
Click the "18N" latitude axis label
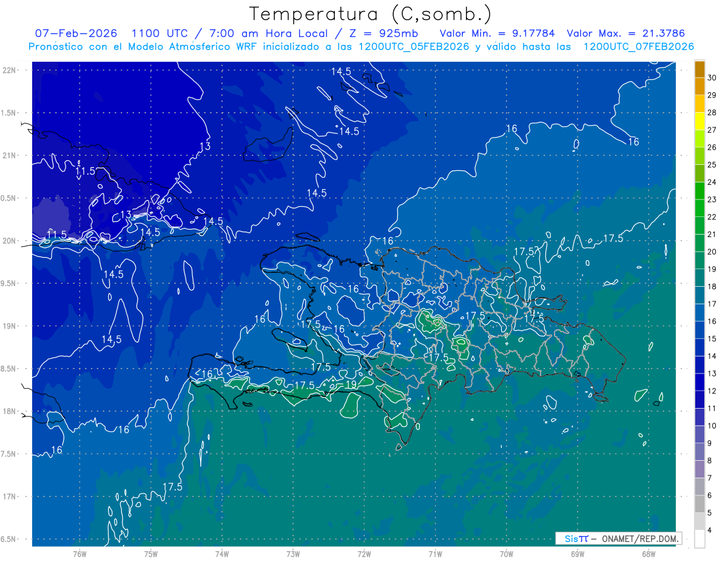pyautogui.click(x=8, y=411)
